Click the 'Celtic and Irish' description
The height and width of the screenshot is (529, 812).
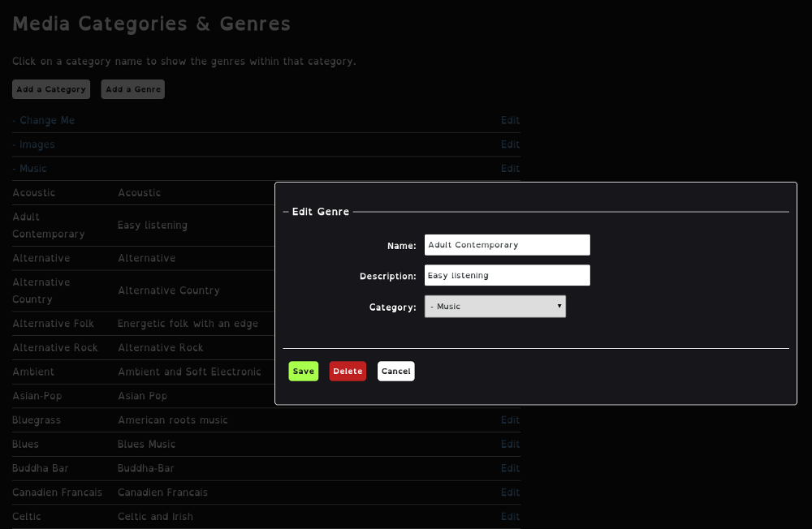tap(155, 517)
